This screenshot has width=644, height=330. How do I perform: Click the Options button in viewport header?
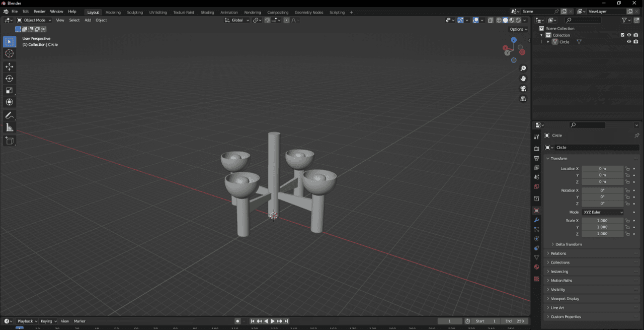pyautogui.click(x=517, y=29)
